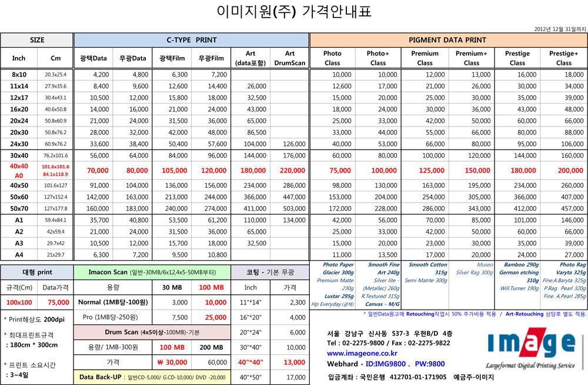
Task: Select the red ₩ 30,000 Drum Scan price
Action: (x=172, y=363)
